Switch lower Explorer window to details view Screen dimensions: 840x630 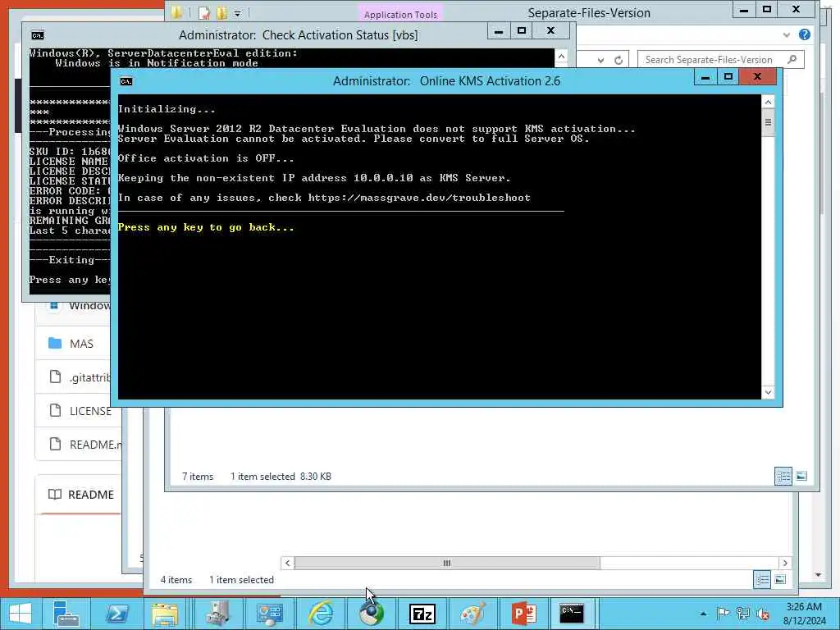(762, 579)
